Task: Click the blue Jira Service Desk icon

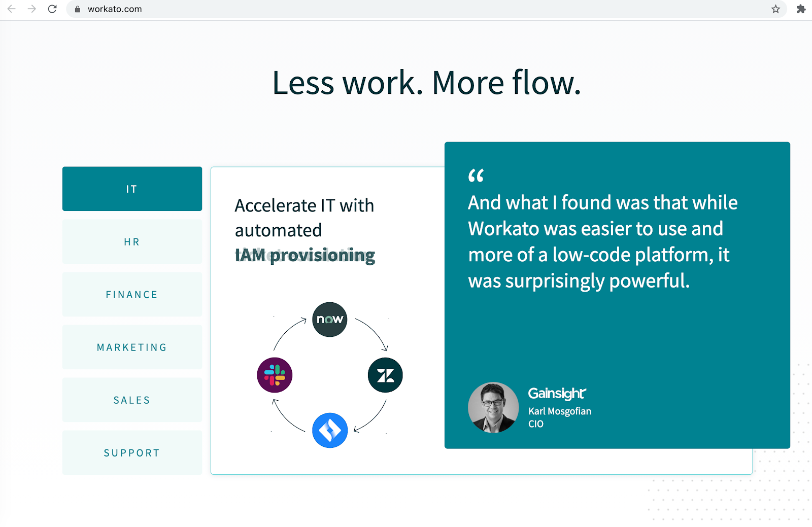Action: click(x=330, y=431)
